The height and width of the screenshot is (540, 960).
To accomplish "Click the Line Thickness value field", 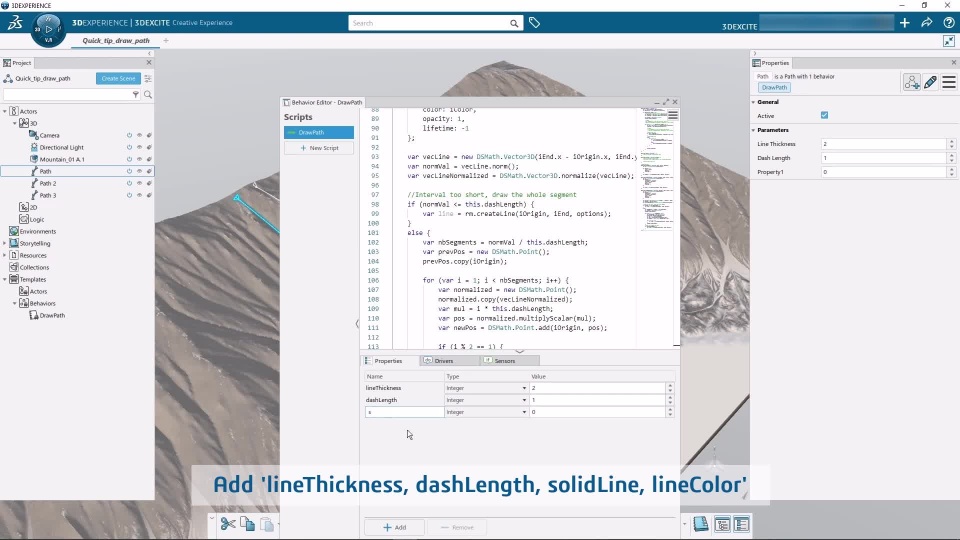I will click(x=880, y=144).
